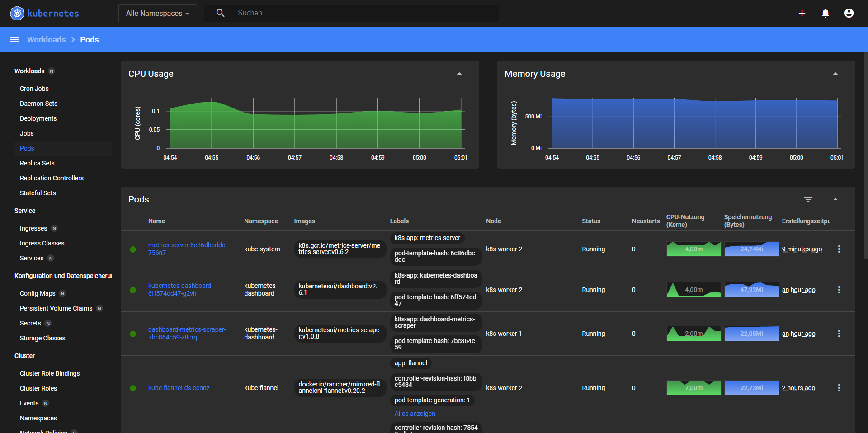Click green status dot of kubernetes-dashboard pod

click(x=133, y=290)
